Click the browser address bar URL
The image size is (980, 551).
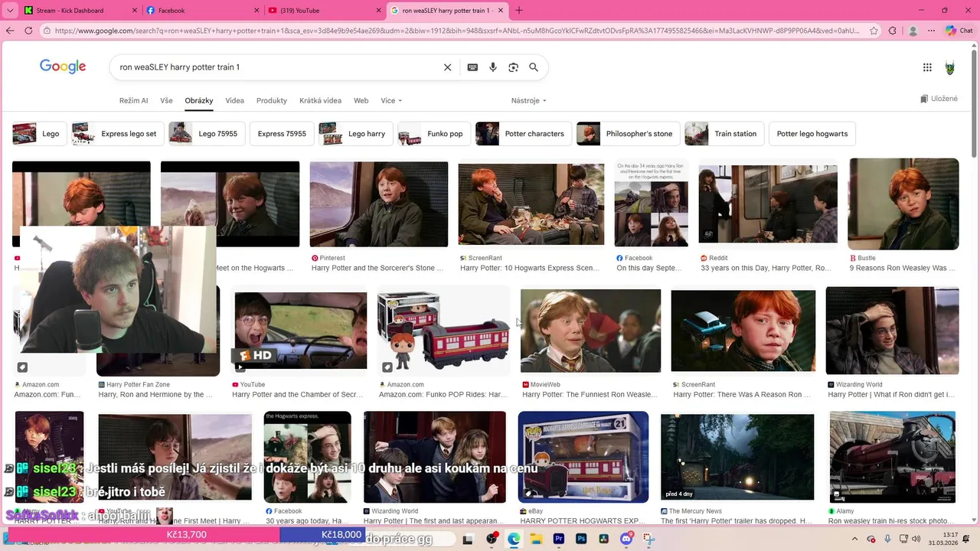457,31
